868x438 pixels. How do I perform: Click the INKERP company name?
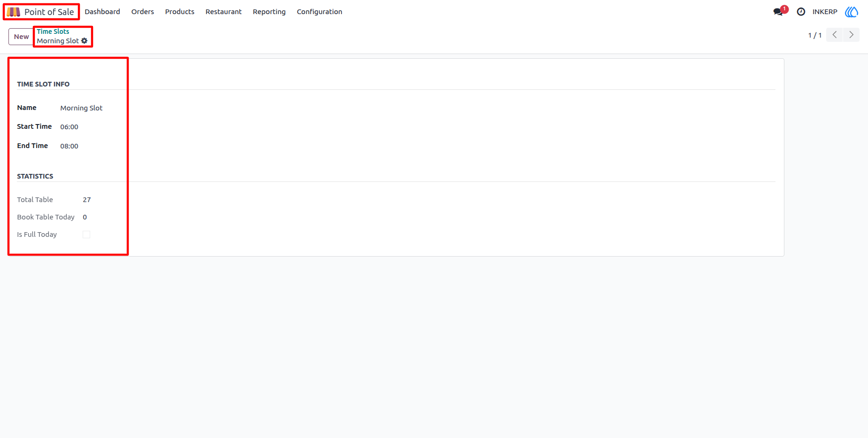[x=825, y=12]
